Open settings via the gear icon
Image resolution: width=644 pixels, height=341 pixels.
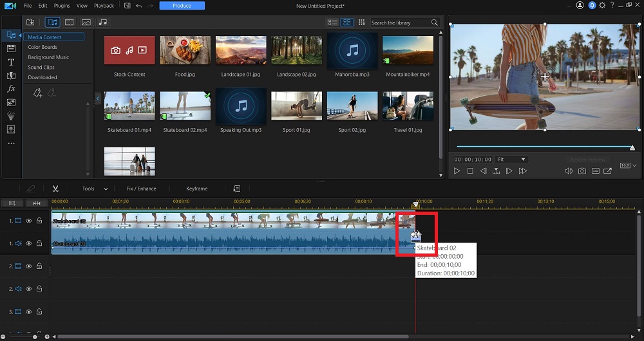tap(602, 6)
